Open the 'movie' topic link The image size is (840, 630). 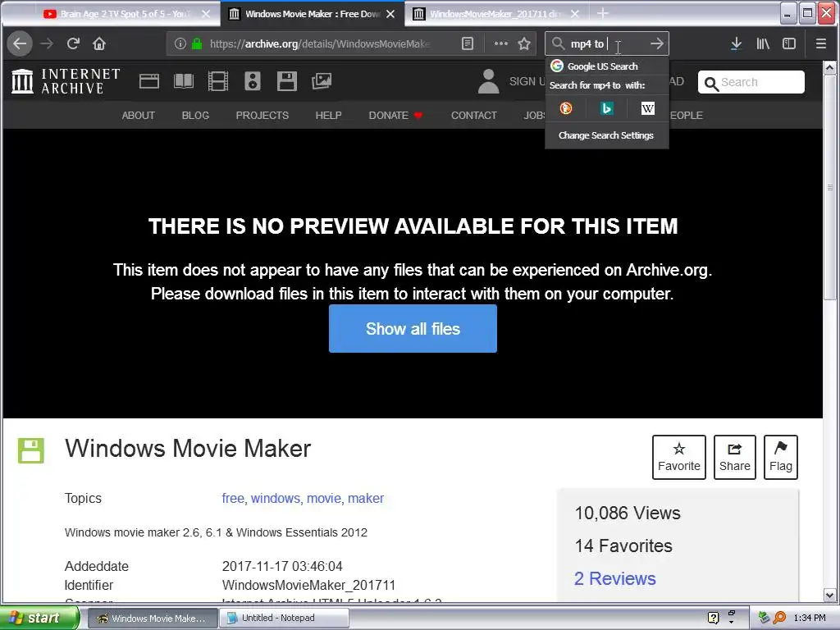[323, 498]
